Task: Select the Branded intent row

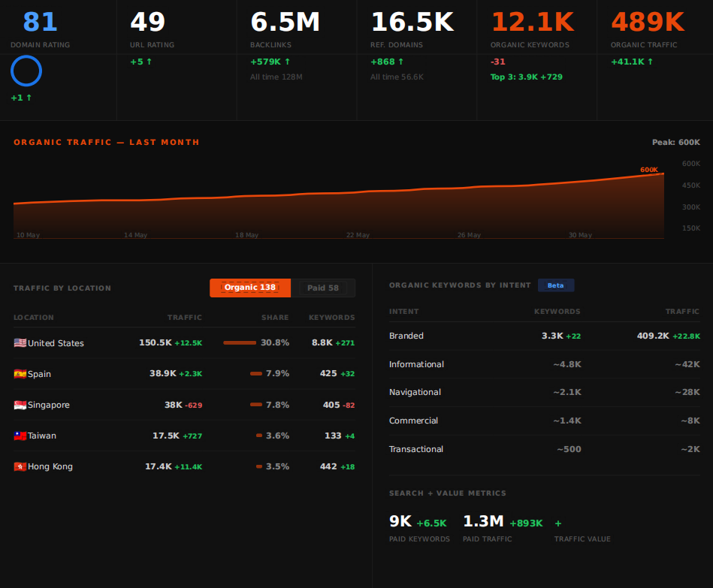Action: point(544,336)
